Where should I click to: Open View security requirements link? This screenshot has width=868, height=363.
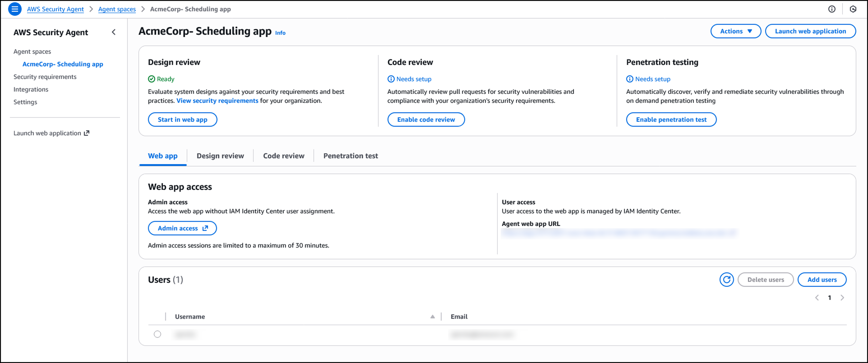(x=217, y=101)
